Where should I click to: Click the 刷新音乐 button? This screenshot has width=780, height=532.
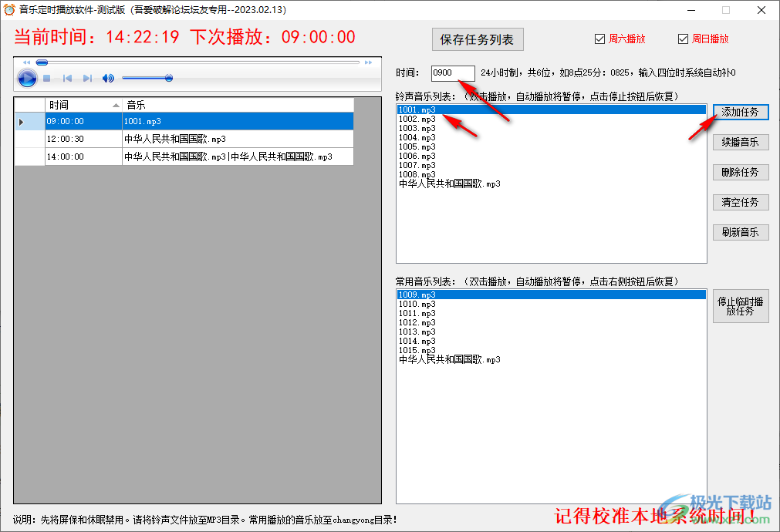point(741,232)
